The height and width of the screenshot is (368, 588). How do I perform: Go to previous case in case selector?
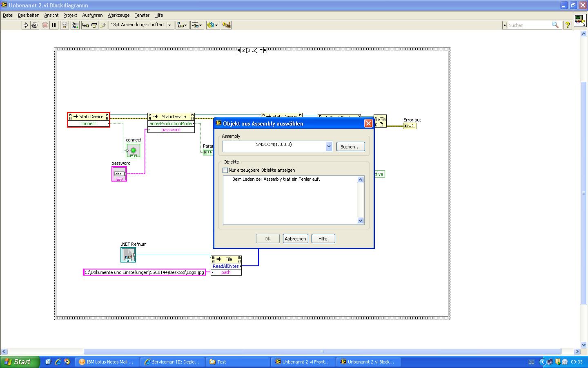(238, 50)
